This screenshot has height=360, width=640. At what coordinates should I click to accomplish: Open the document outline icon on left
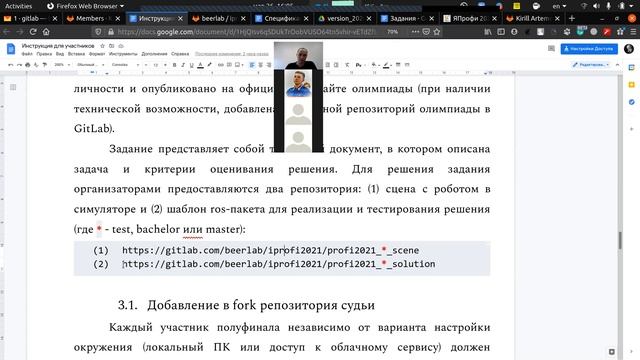tap(13, 87)
